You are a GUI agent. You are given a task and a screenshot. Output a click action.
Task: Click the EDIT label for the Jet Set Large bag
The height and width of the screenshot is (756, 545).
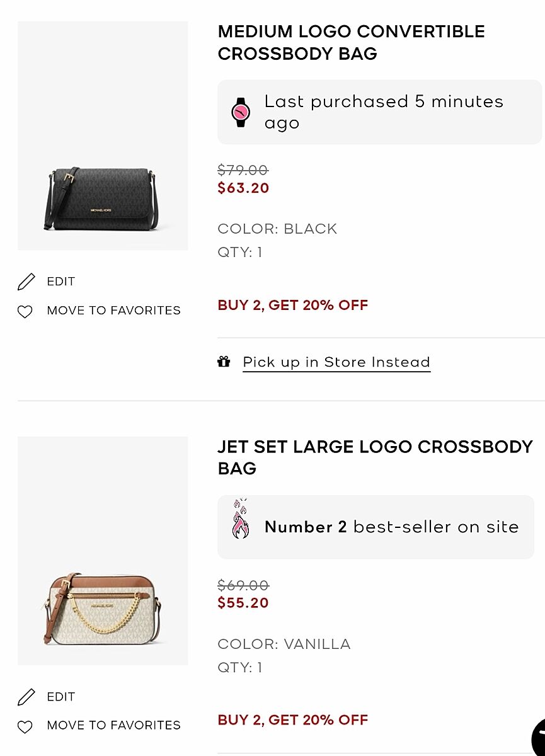pos(61,697)
